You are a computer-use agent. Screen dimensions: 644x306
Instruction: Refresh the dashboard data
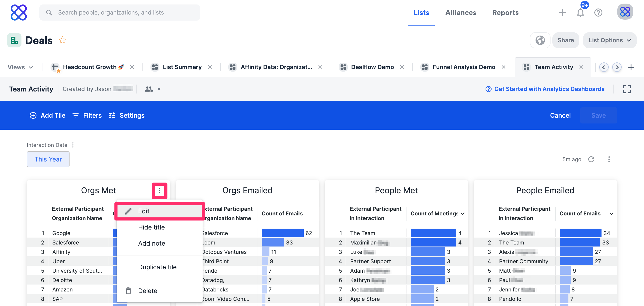pos(591,159)
